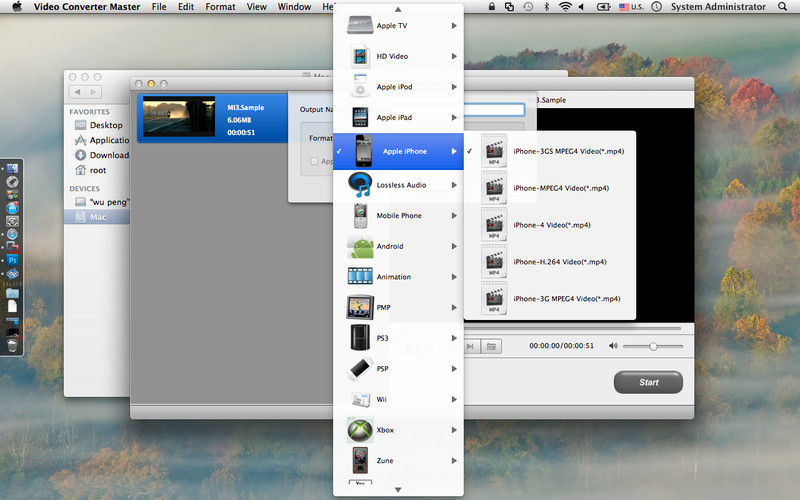Screen dimensions: 800x500
Task: Click the Mobile Phone icon
Action: (360, 216)
